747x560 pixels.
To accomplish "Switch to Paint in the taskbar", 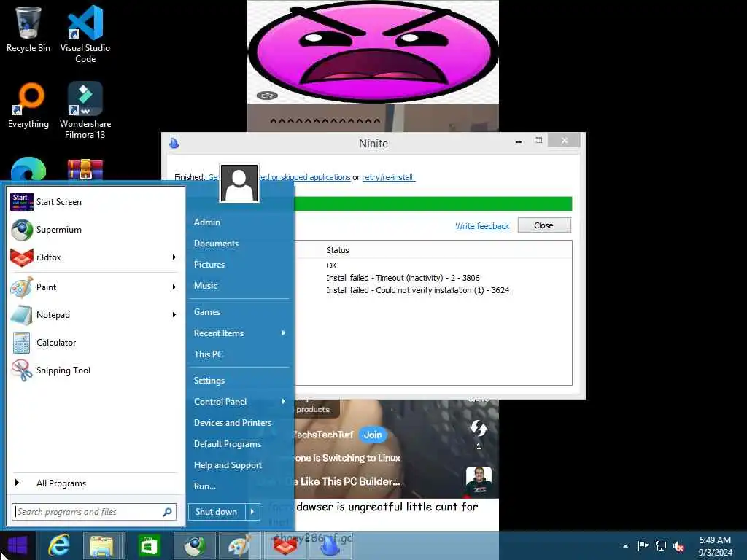I will click(x=239, y=545).
